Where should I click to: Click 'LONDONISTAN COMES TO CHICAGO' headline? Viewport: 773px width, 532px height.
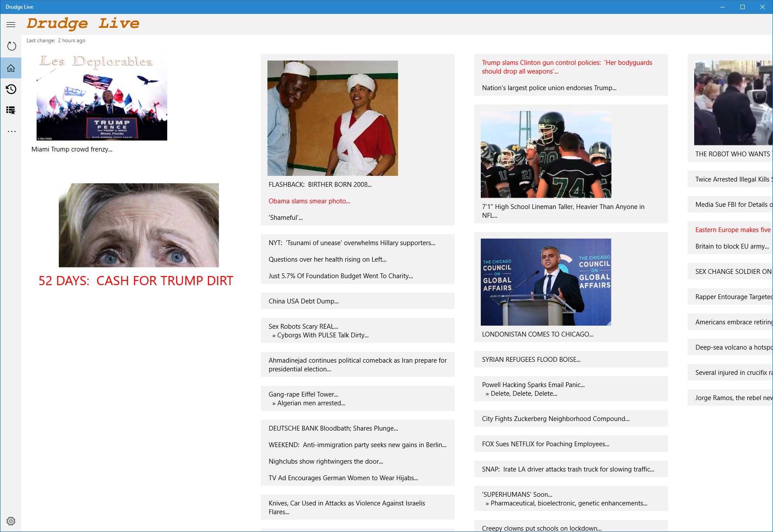pyautogui.click(x=537, y=334)
